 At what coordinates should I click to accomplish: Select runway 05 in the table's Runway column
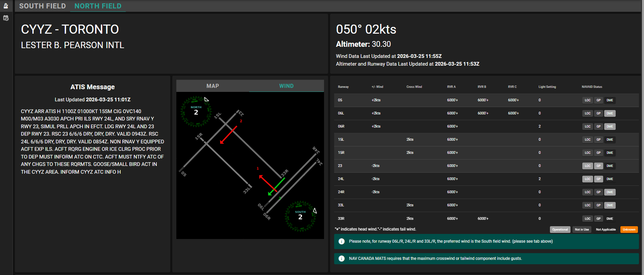click(340, 100)
